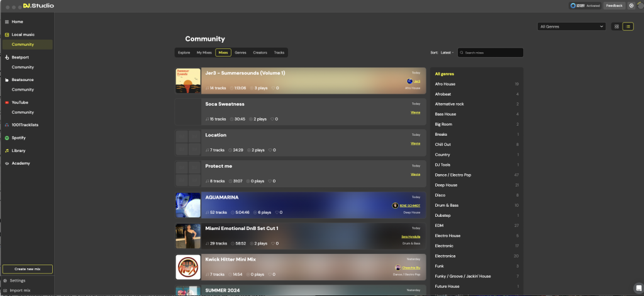Open the Academy section
The height and width of the screenshot is (296, 644).
(x=20, y=163)
